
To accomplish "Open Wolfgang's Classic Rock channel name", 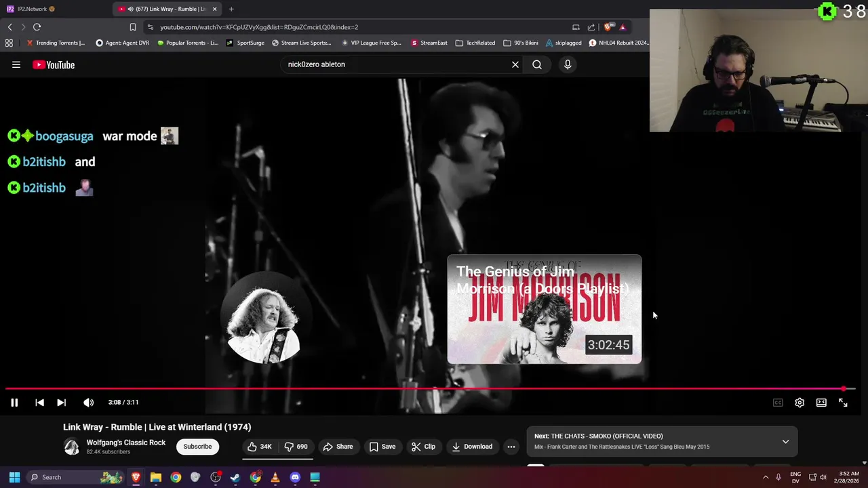I will 126,443.
